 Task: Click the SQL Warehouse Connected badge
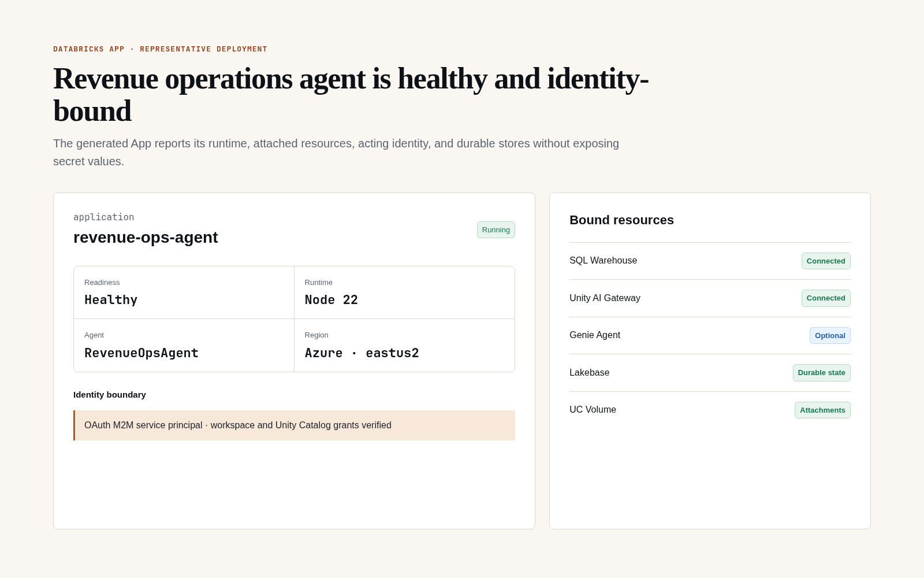pos(826,261)
